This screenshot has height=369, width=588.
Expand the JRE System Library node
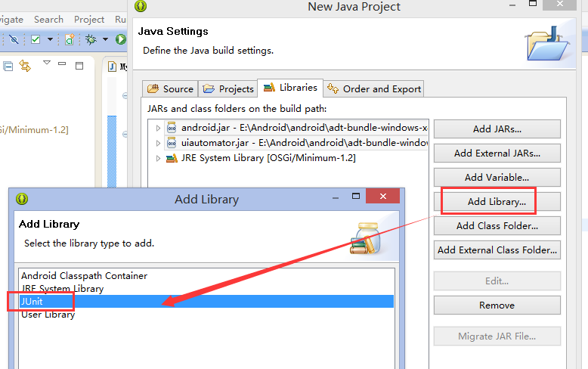[x=158, y=158]
